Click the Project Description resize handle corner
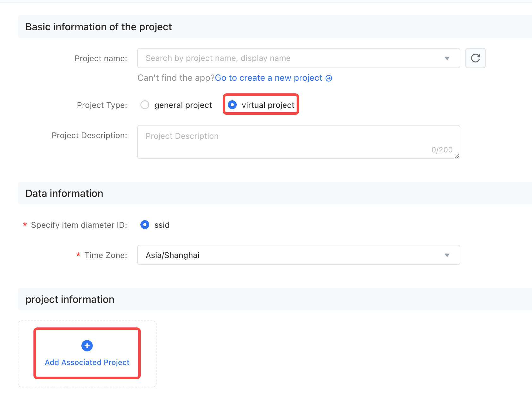The width and height of the screenshot is (532, 400). click(x=457, y=156)
